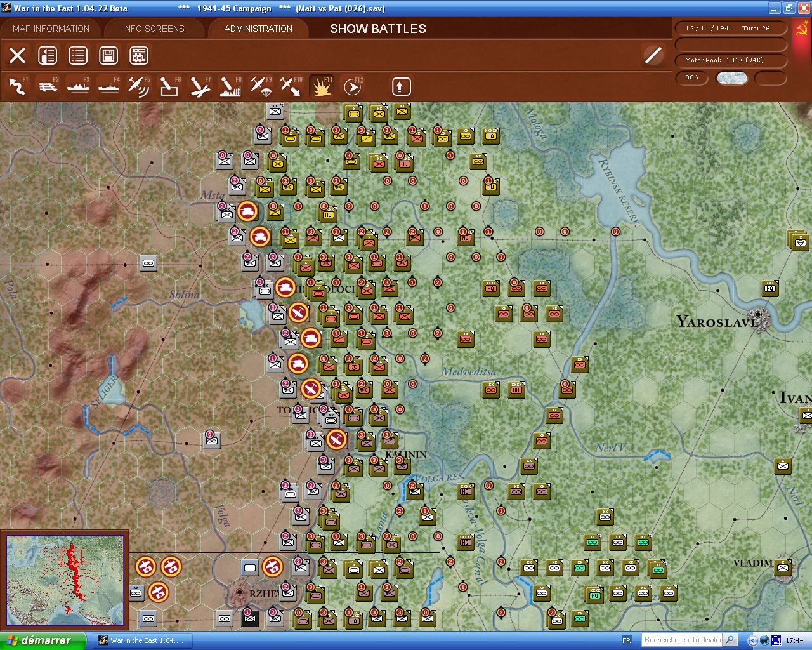
Task: Click the F12 end turn arrow icon
Action: (x=352, y=86)
